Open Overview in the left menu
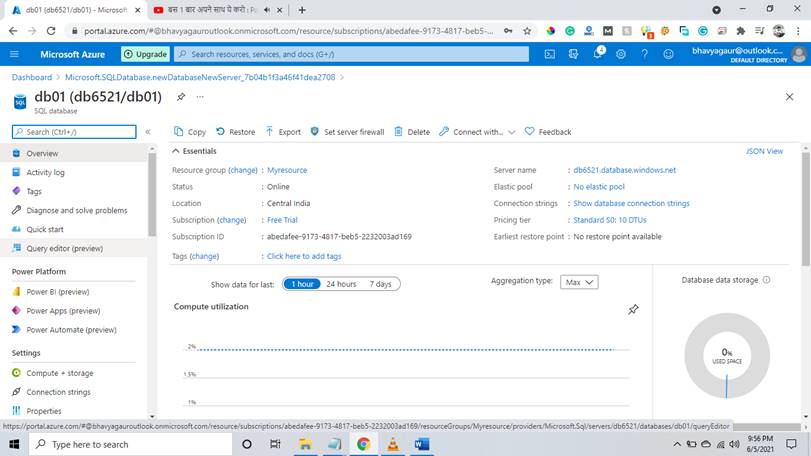Viewport: 811px width, 456px height. coord(74,154)
